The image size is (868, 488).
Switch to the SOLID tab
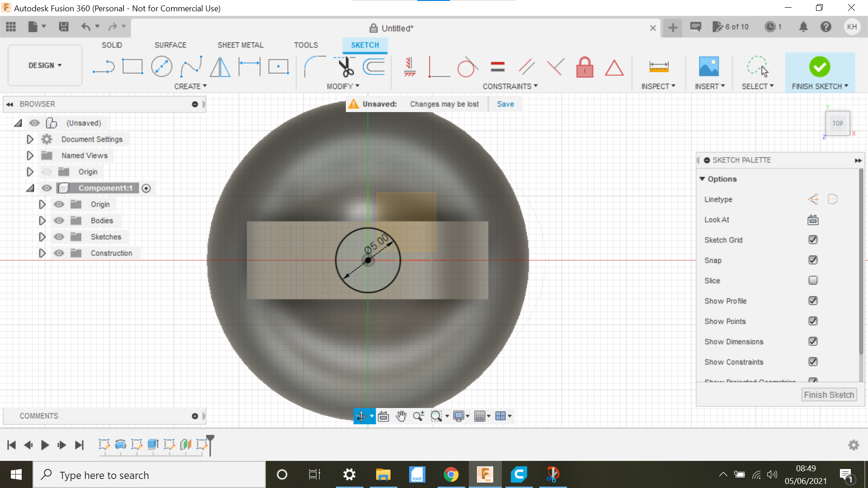tap(111, 45)
